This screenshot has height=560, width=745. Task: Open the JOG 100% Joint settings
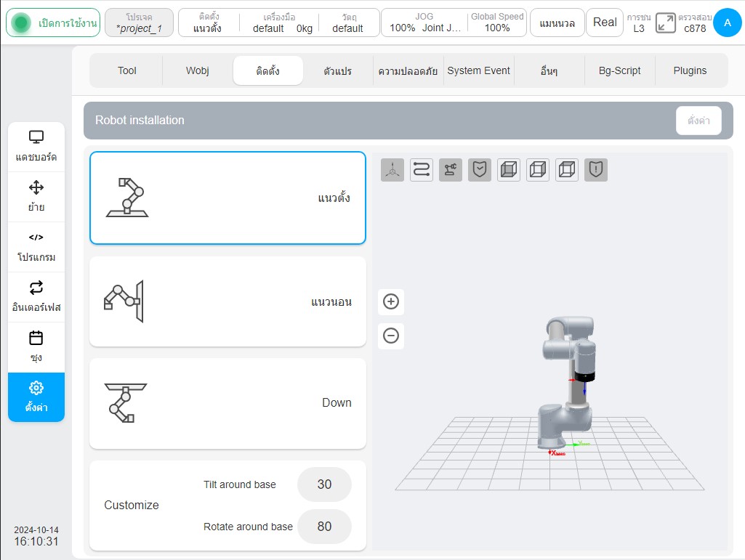(x=424, y=23)
